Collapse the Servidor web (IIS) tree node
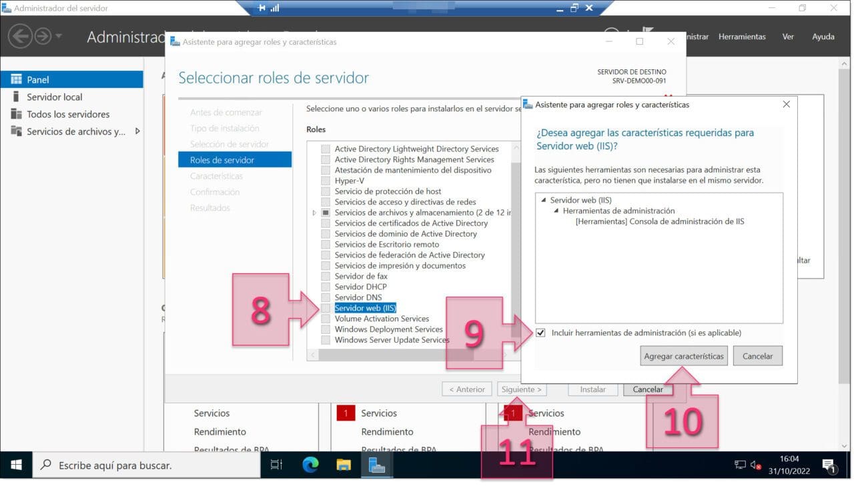 [x=543, y=200]
